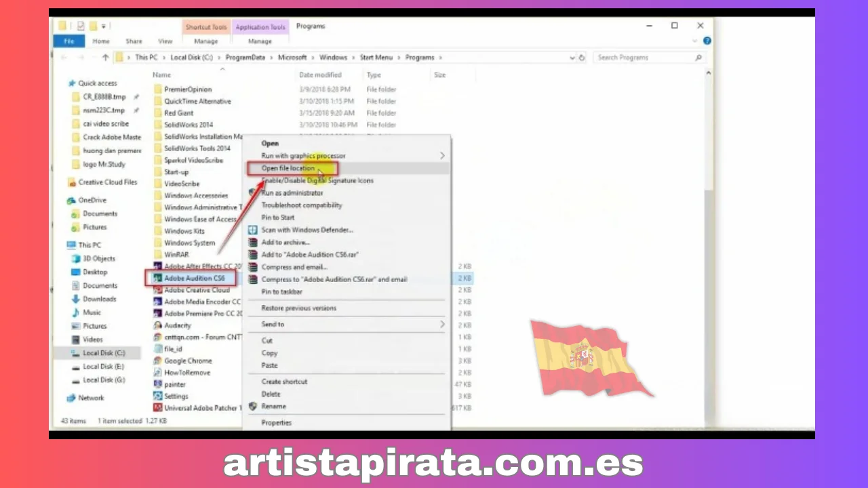Open Desktop in the navigation pane
Screen dimensions: 868x488
(x=95, y=272)
